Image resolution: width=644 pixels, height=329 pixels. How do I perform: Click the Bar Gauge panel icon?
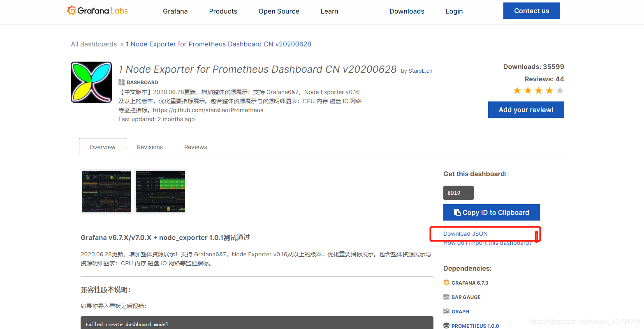pyautogui.click(x=447, y=297)
